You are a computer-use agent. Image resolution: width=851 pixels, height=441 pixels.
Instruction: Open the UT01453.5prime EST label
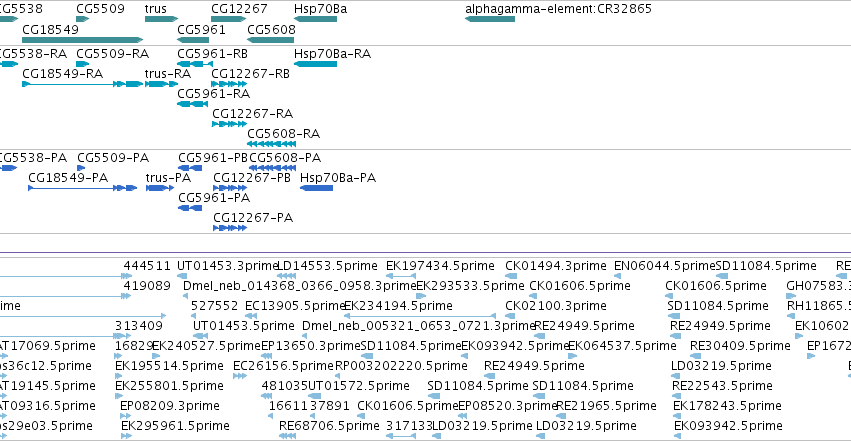tap(244, 326)
